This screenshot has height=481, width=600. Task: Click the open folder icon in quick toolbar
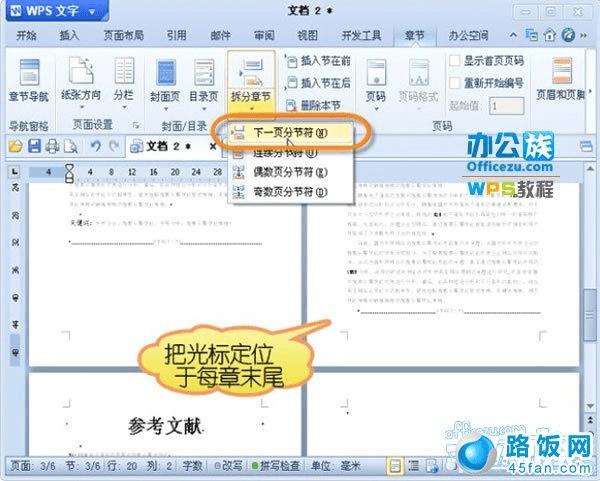(x=15, y=146)
